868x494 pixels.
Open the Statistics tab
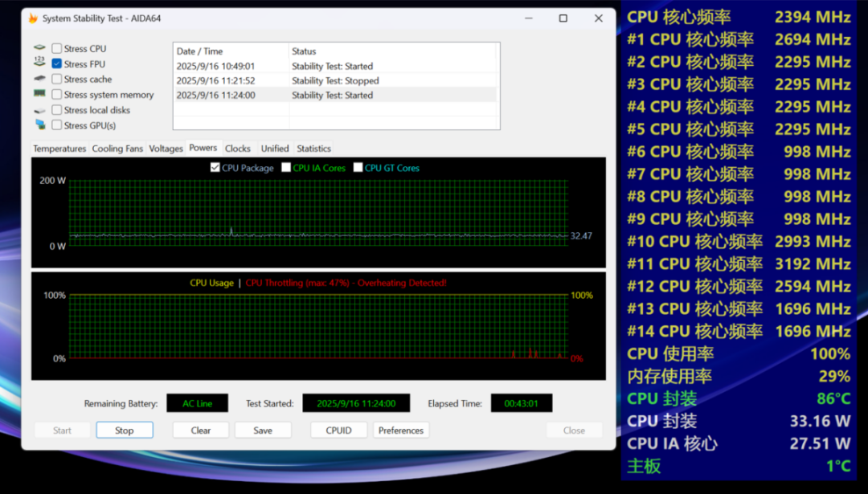coord(313,149)
